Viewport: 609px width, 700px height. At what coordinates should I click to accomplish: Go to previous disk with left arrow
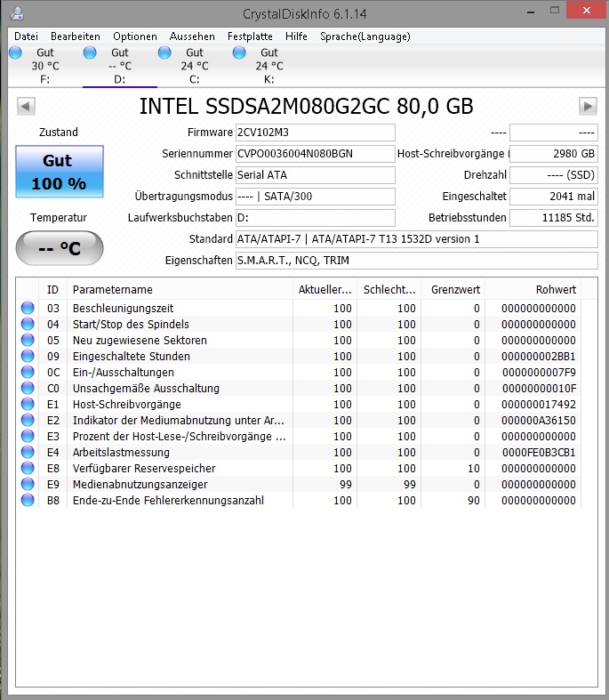26,106
